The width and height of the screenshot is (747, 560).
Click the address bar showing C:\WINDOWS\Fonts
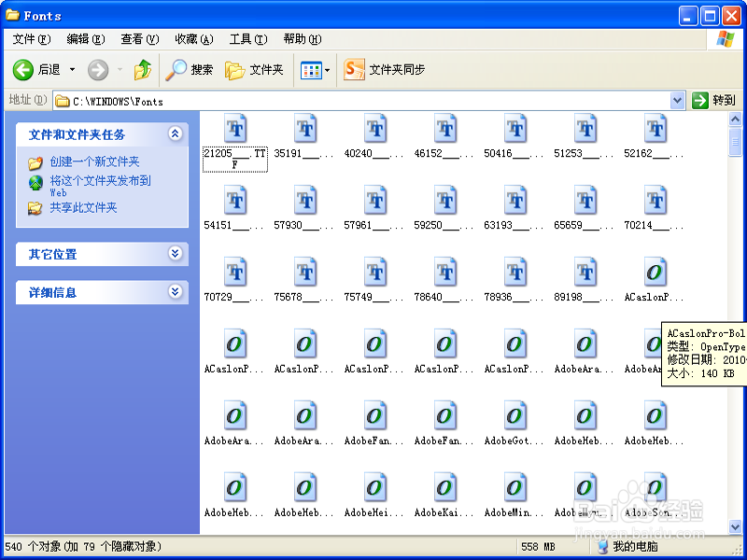[x=362, y=101]
